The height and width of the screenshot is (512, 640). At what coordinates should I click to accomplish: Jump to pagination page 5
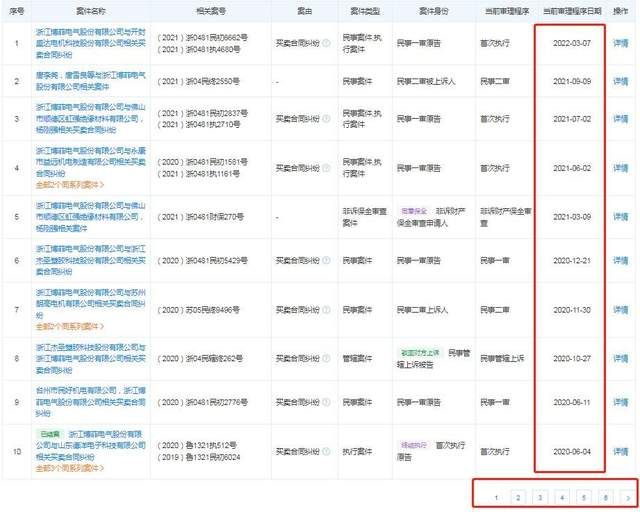[584, 498]
